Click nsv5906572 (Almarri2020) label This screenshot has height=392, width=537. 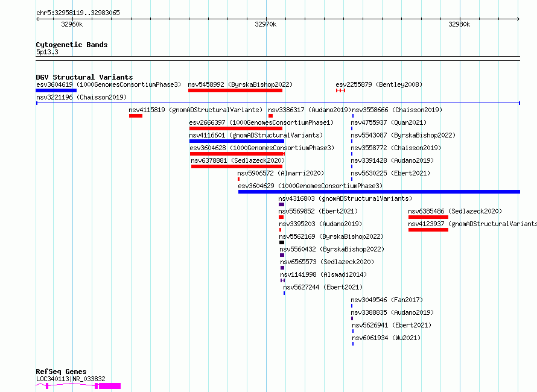pos(281,173)
